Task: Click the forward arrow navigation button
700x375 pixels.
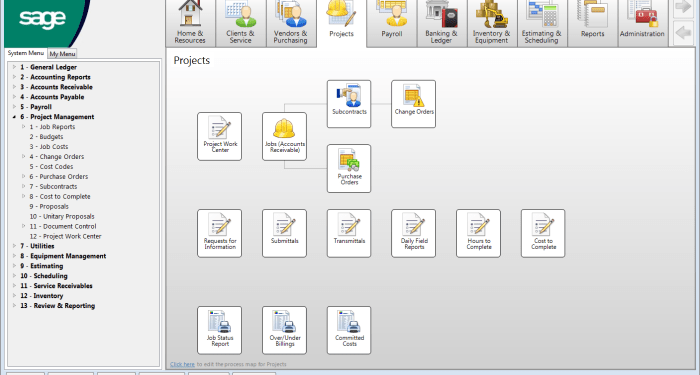Action: coord(683,8)
